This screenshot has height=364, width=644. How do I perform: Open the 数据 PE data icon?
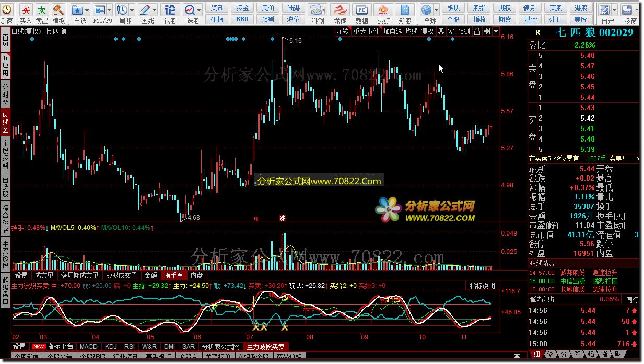coord(361,9)
